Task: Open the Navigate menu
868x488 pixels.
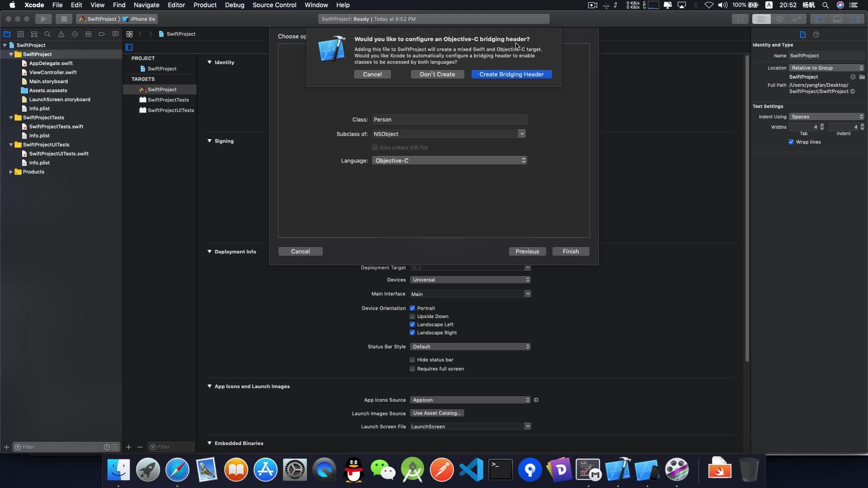Action: pyautogui.click(x=146, y=5)
